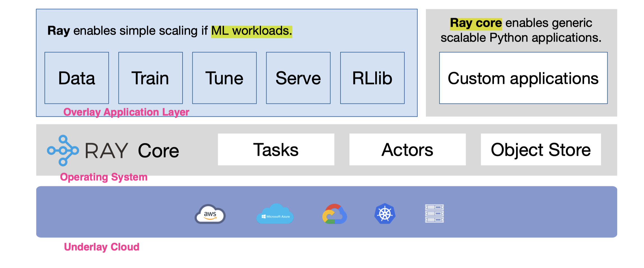Click the Tasks box

click(276, 150)
